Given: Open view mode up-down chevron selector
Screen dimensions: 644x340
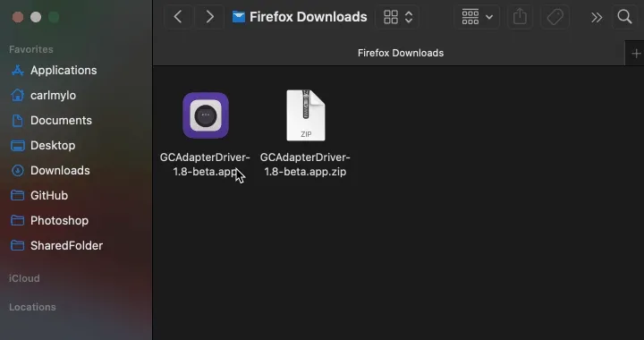Looking at the screenshot, I should point(409,17).
